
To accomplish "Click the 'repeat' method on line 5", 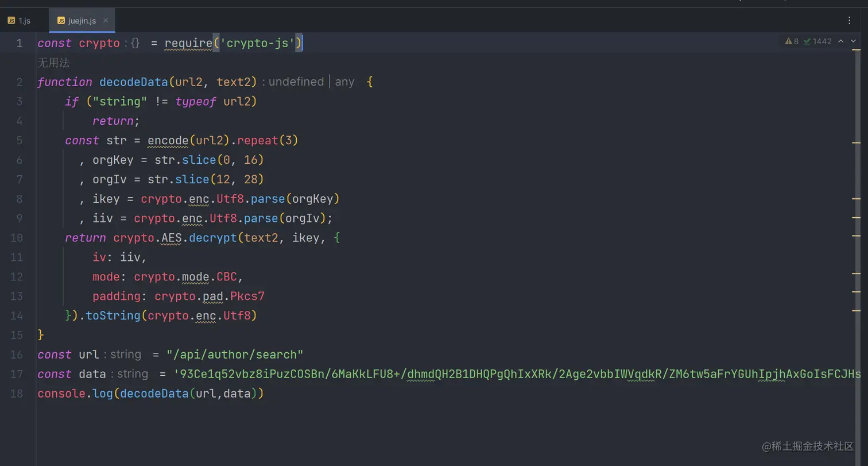I will [258, 141].
